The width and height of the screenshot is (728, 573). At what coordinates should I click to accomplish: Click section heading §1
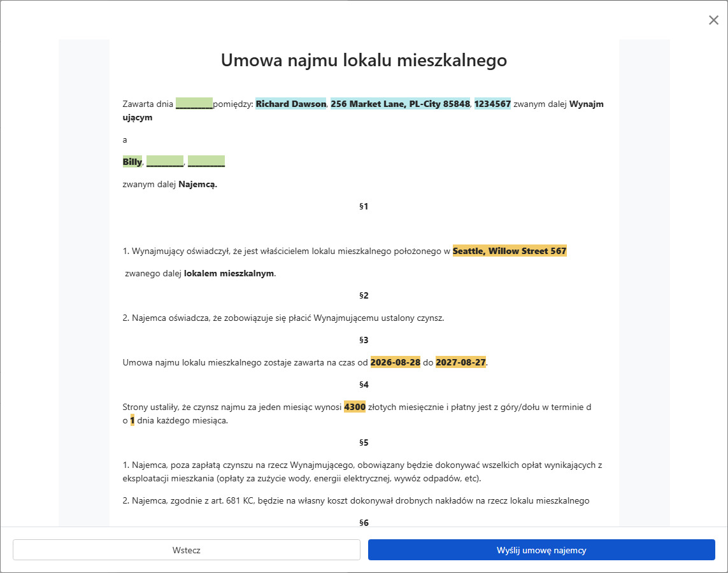tap(364, 206)
